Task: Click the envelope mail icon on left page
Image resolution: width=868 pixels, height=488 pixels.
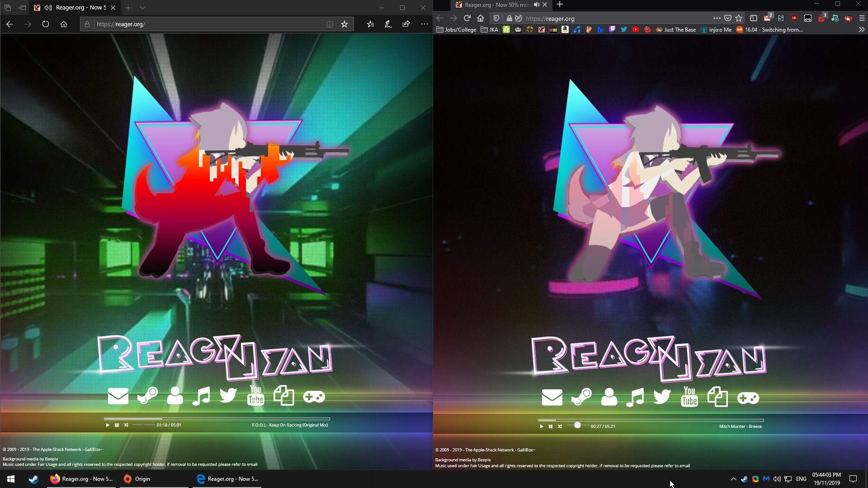Action: 118,396
